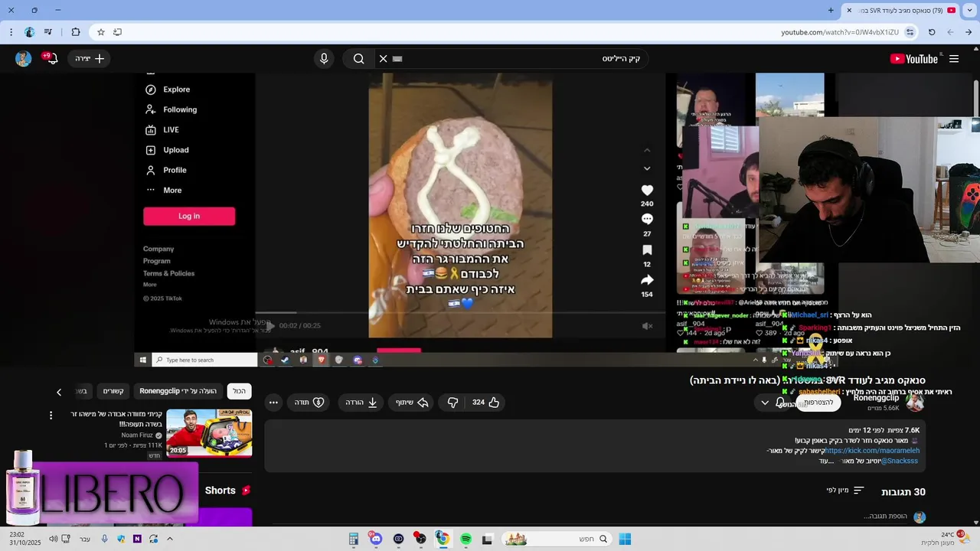Expand description with ...עוד

[826, 461]
